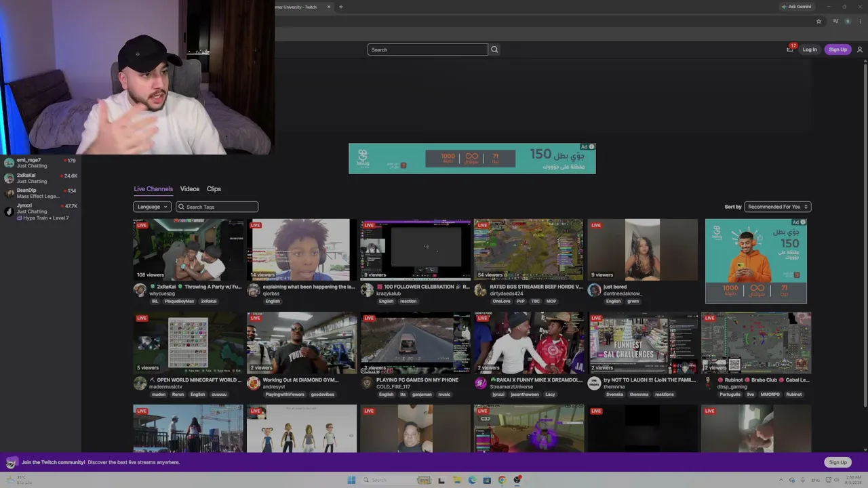Select the MMORPG tag
868x488 pixels.
point(770,394)
